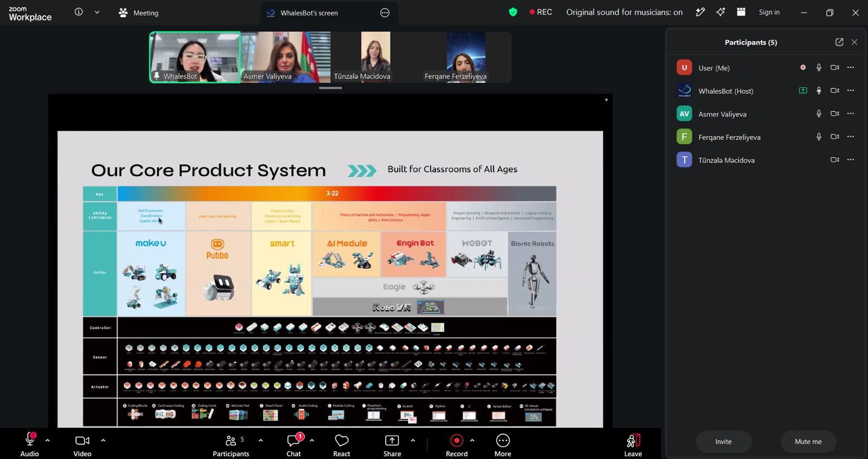Click Ferqane Ferzeliyeva's green F avatar

(x=684, y=137)
